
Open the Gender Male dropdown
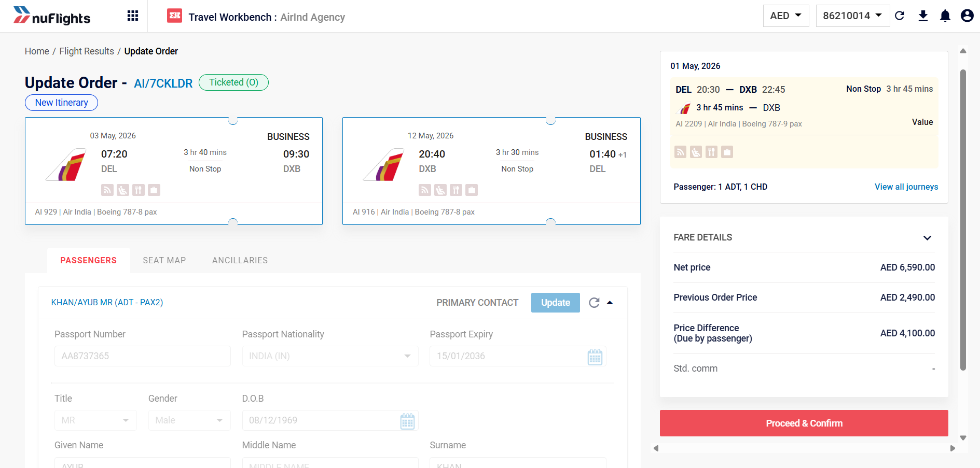(x=189, y=420)
